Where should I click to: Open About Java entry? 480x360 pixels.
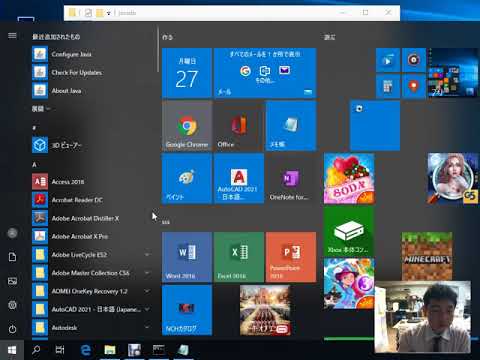[x=90, y=91]
